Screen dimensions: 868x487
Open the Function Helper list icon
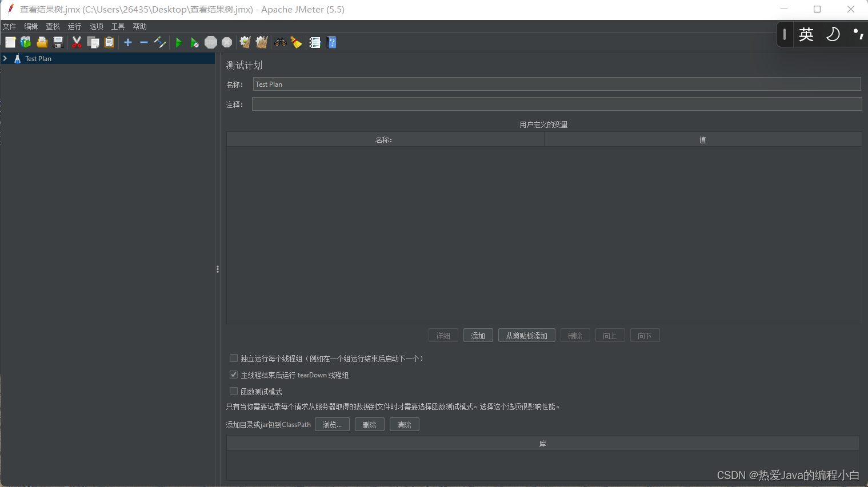pyautogui.click(x=315, y=42)
